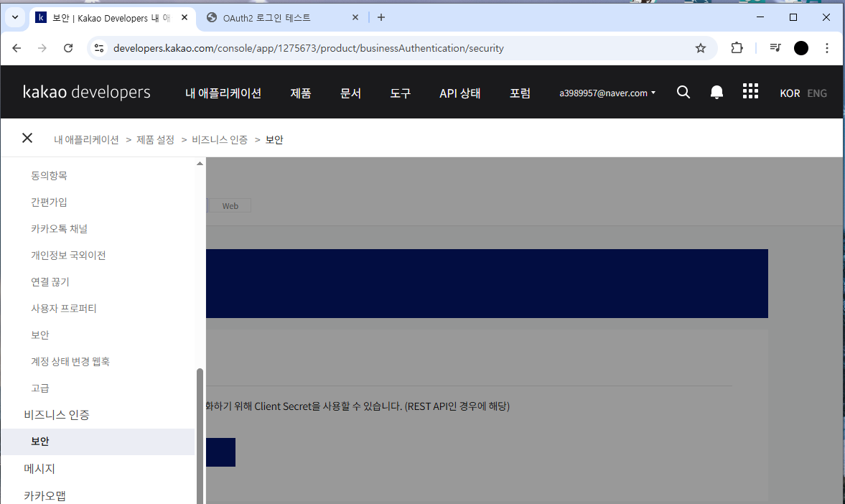Bookmark this page with the star icon

pos(701,48)
